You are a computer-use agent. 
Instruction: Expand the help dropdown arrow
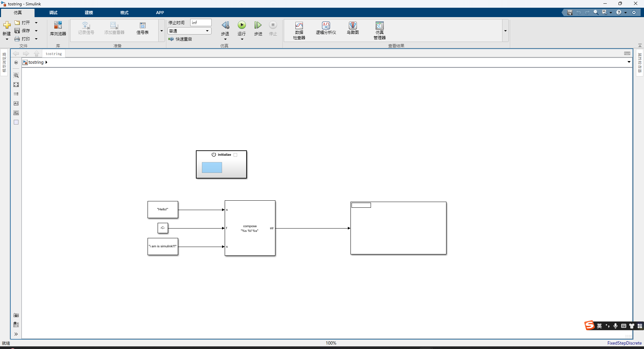626,12
